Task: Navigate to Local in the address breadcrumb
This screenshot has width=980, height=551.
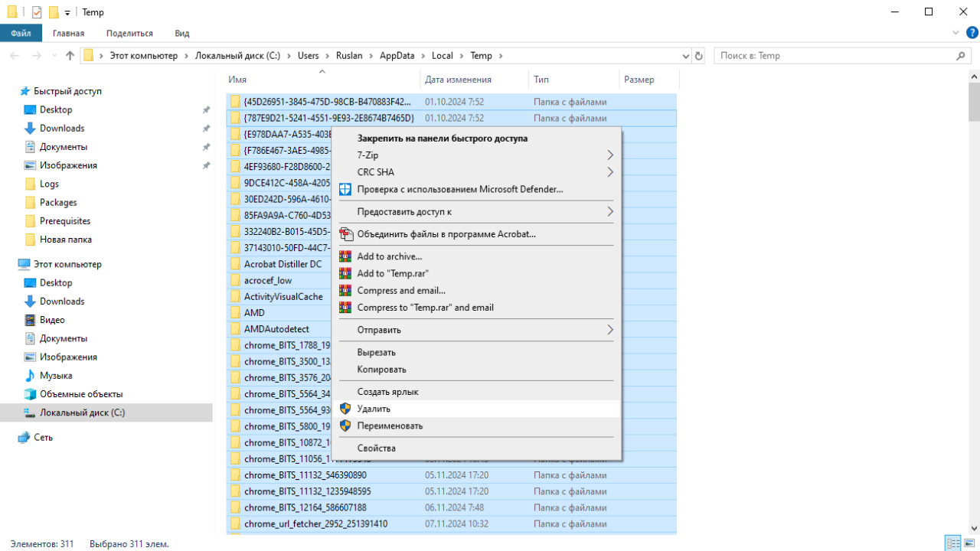Action: click(x=443, y=56)
